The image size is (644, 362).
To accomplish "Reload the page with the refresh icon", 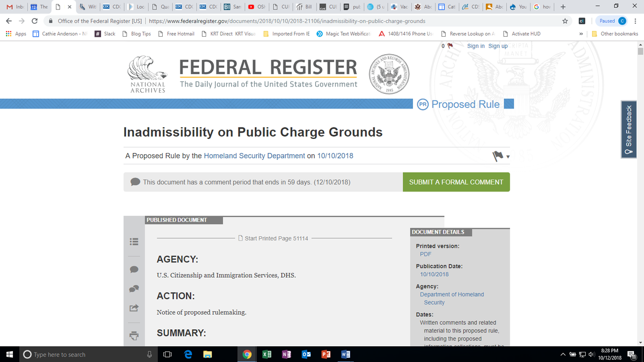I will (34, 20).
